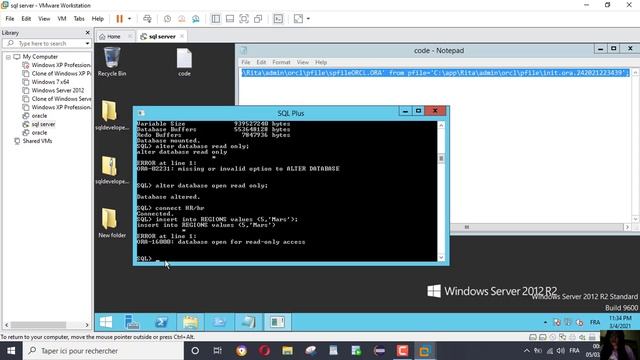Take a snapshot of the VM
Viewport: 640px width, 360px height.
(167, 19)
